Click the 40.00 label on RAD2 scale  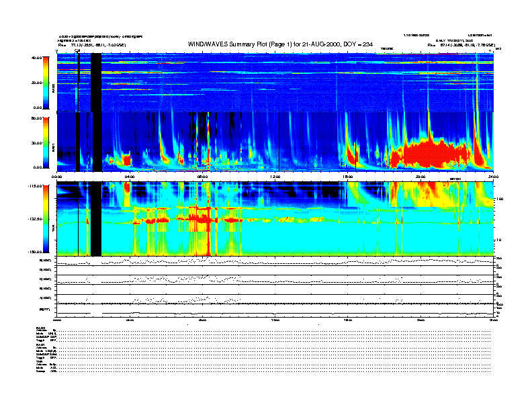click(x=36, y=58)
